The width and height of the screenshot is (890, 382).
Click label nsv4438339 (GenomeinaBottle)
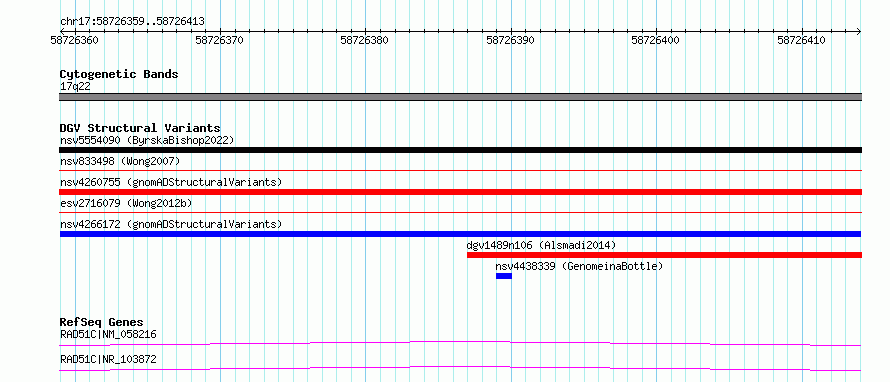[579, 266]
